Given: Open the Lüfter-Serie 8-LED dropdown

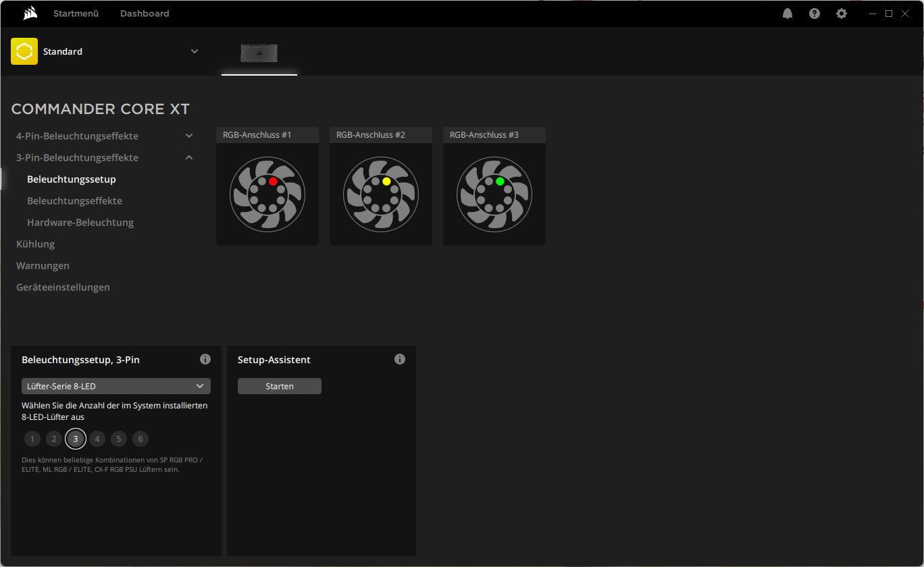Looking at the screenshot, I should pos(116,386).
